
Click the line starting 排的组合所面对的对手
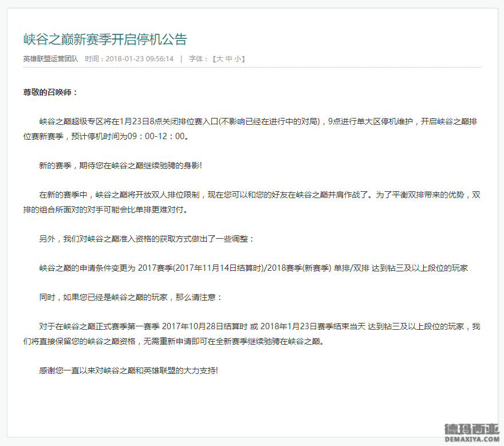click(x=106, y=210)
